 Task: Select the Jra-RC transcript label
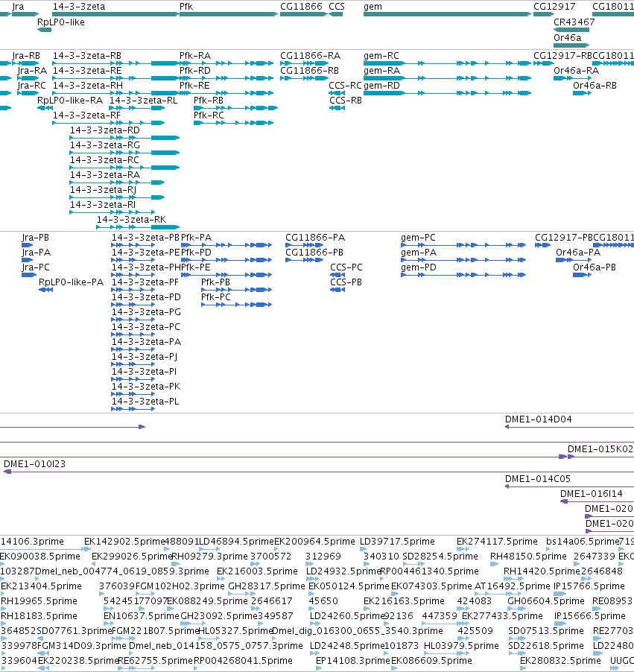coord(32,85)
